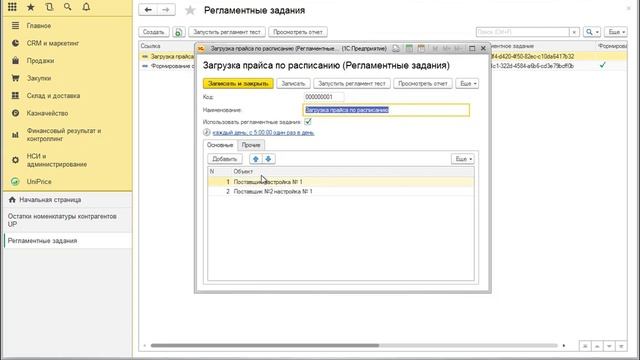Select row 1 Поставщик настройка № 1
Screen dimensions: 640x360
[341, 182]
